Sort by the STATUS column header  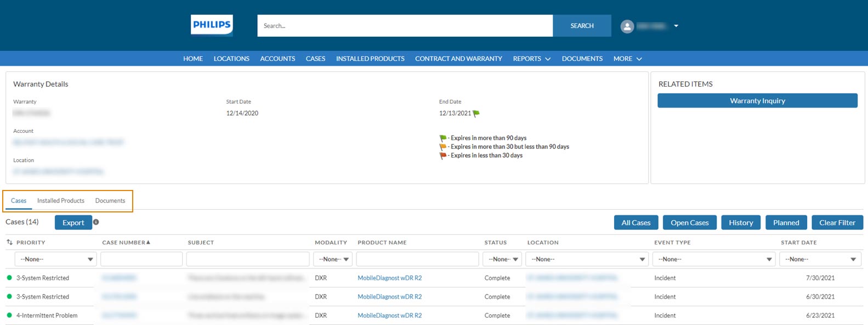[495, 242]
